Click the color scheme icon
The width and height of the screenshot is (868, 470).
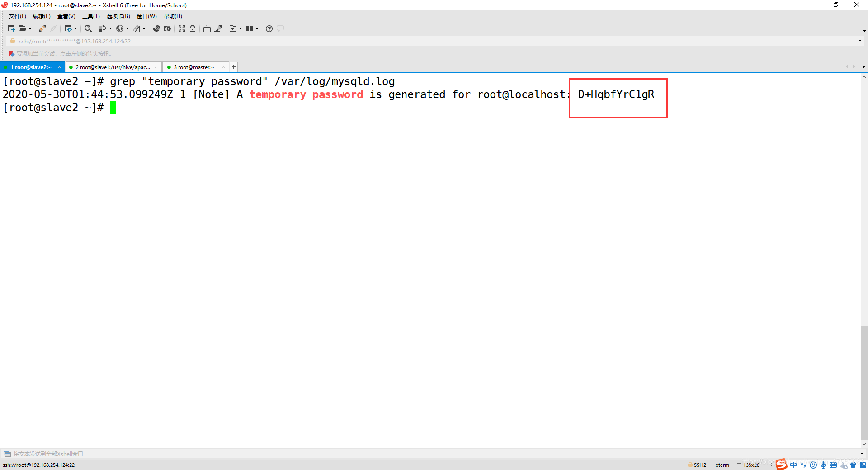[x=103, y=28]
